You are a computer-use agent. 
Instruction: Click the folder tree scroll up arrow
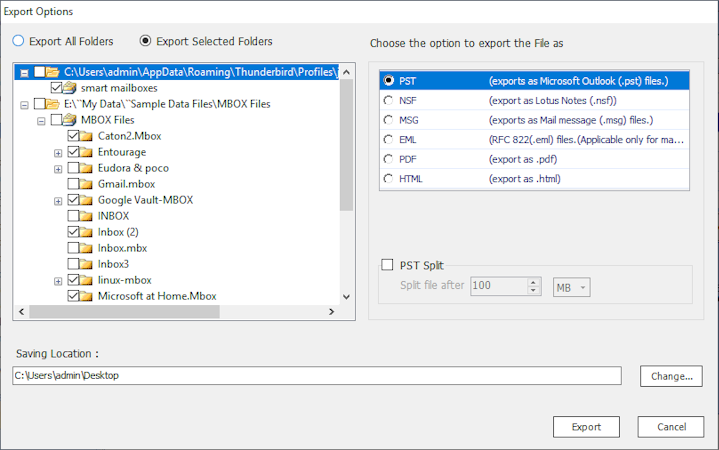[x=347, y=72]
